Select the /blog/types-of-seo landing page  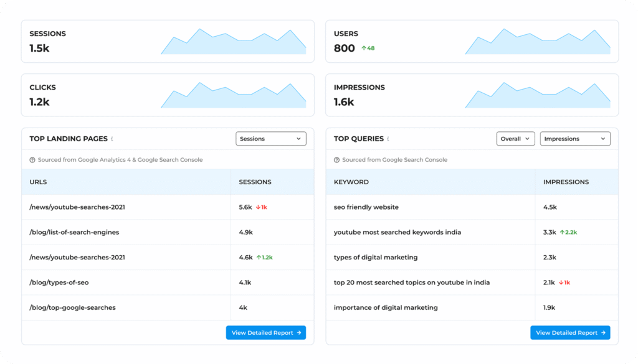click(x=59, y=282)
